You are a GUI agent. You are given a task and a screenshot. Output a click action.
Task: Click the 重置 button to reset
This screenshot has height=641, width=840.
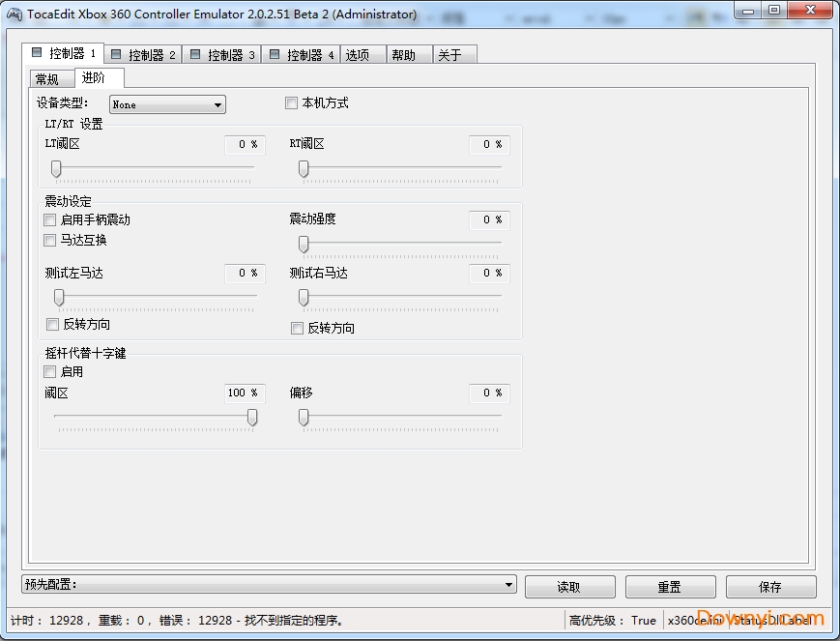tap(670, 586)
